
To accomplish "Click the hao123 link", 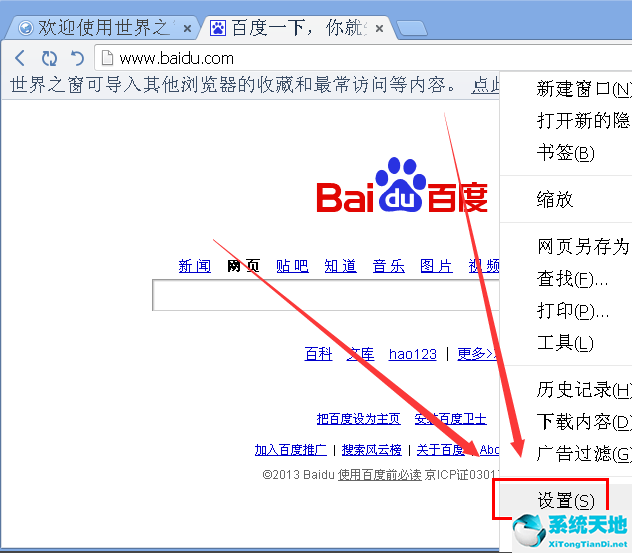I will [413, 354].
